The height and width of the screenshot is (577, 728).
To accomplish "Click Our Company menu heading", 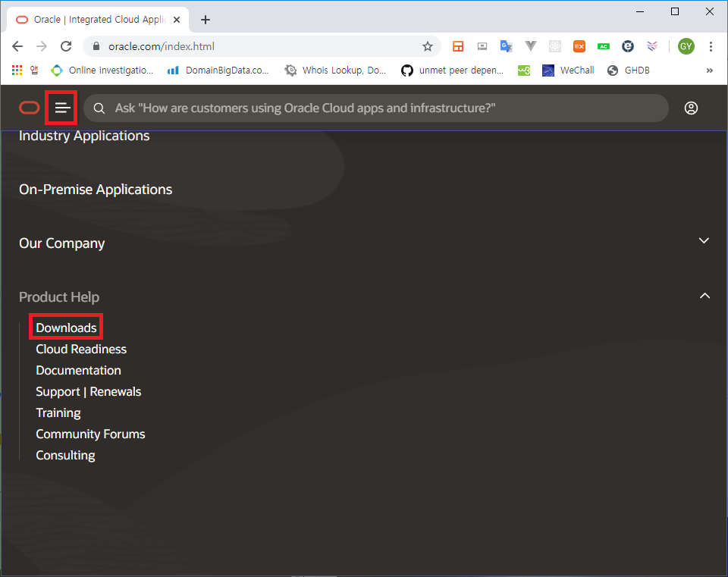I will coord(61,243).
